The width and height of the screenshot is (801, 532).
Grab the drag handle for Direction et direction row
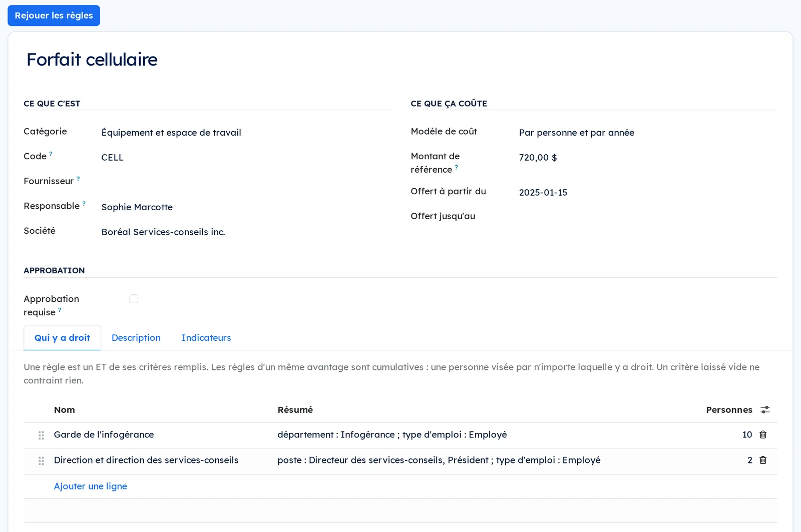click(x=41, y=461)
